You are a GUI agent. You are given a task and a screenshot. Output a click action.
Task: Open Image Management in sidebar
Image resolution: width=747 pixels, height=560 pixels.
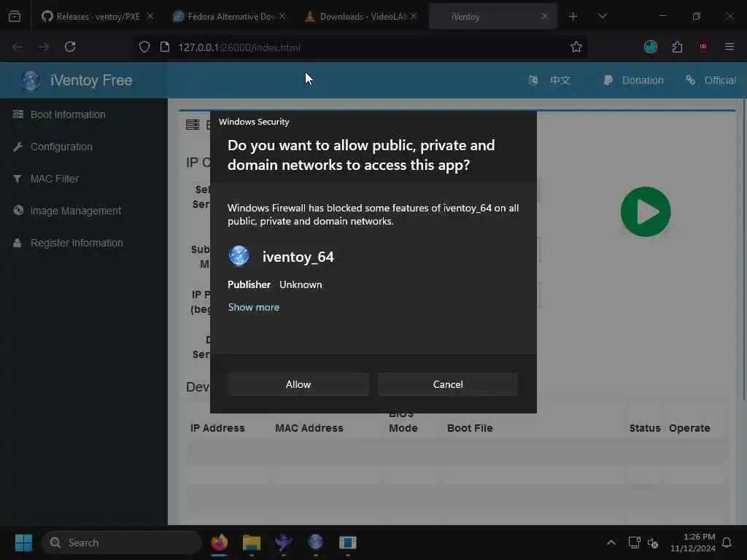(76, 211)
